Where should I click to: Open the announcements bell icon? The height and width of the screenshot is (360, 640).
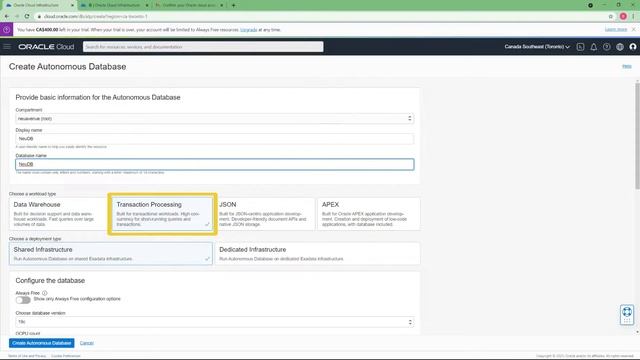point(593,47)
